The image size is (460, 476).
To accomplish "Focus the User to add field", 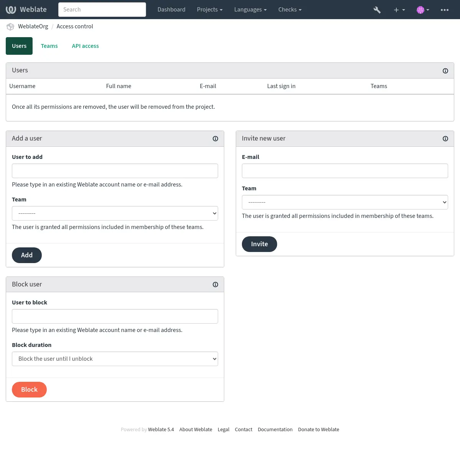I will 115,171.
